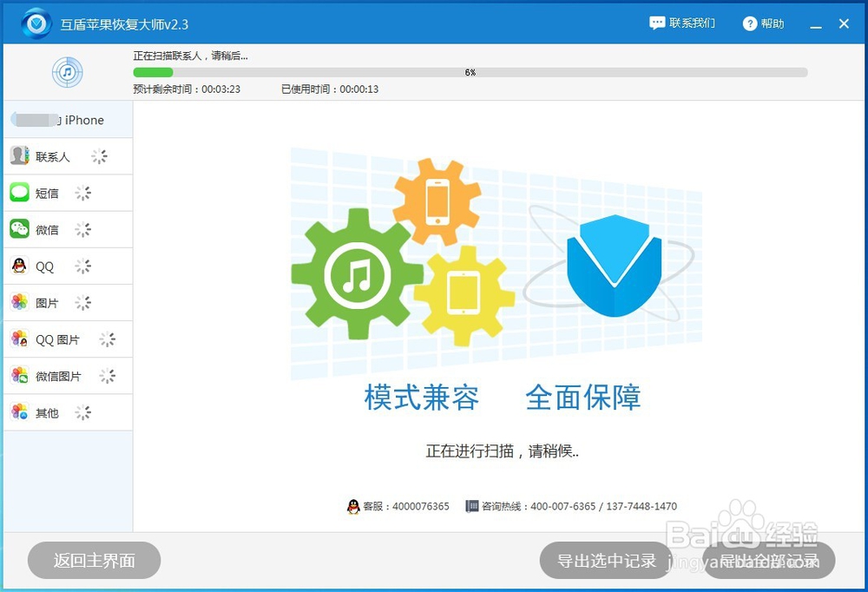
Task: Click the loading spinner beside QQ 图片
Action: (x=108, y=339)
